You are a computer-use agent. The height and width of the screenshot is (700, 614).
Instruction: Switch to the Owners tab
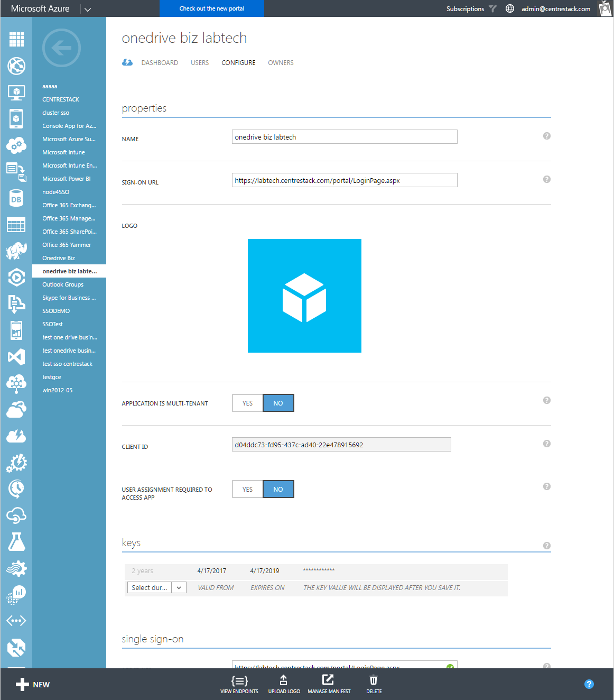(x=281, y=62)
